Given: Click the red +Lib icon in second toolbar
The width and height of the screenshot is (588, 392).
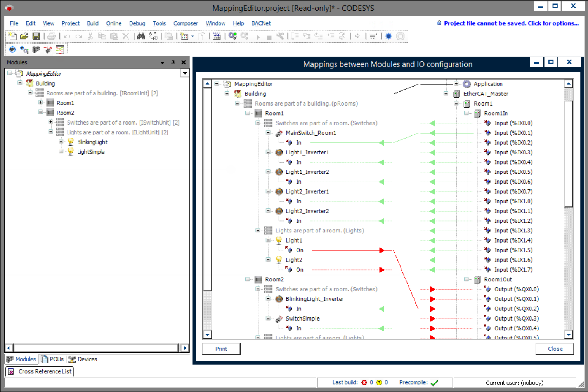Looking at the screenshot, I should tap(48, 50).
